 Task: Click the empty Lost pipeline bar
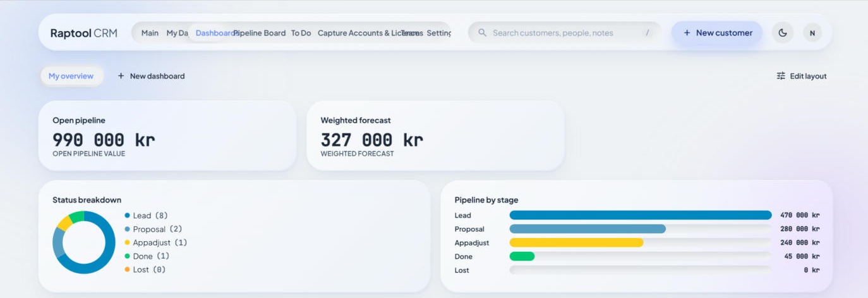[640, 270]
